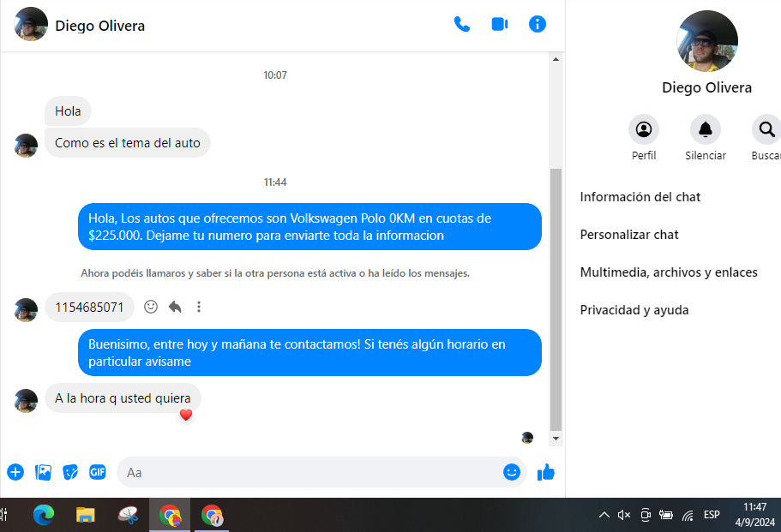The width and height of the screenshot is (781, 532).
Task: Open File Explorer from the taskbar
Action: 85,515
